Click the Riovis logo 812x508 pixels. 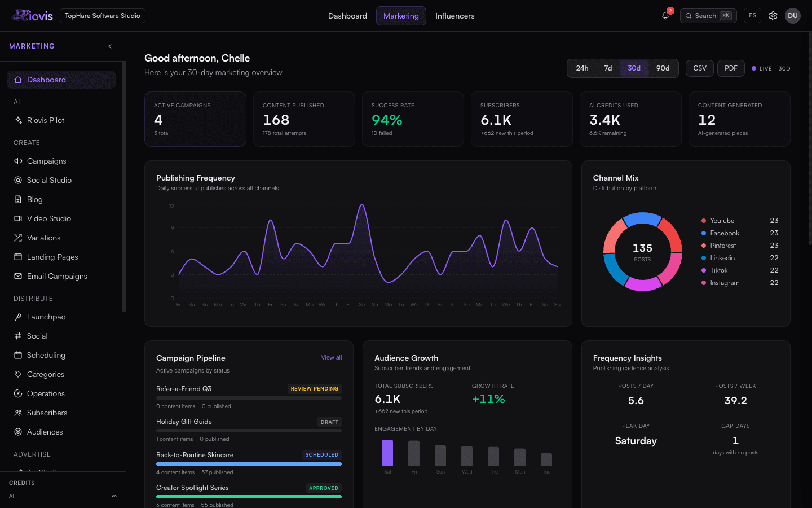(x=33, y=16)
